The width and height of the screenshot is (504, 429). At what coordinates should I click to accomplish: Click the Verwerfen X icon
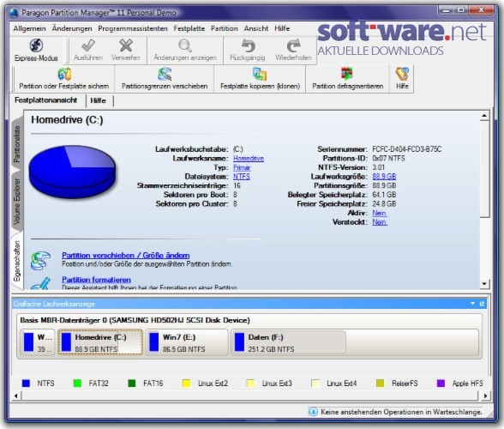point(126,45)
